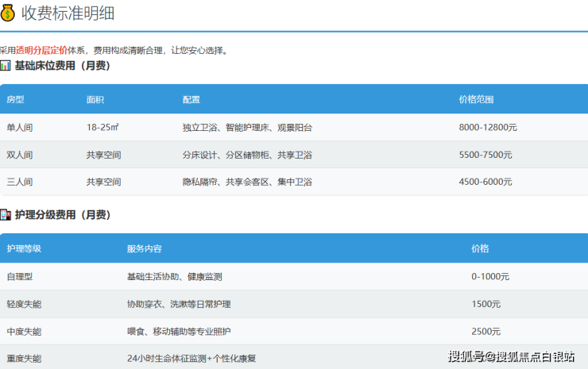Click the bar chart icon before 基础床位费用
Screen dimensions: 588x369
(x=6, y=66)
